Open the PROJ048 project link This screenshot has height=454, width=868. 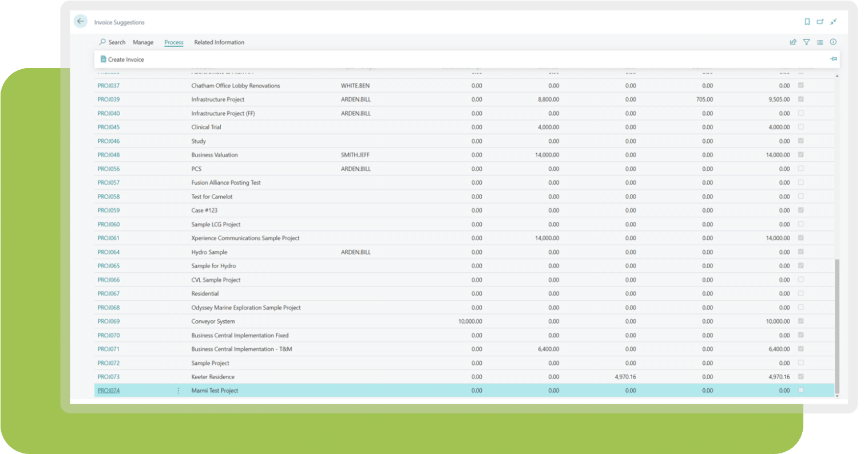pos(109,155)
